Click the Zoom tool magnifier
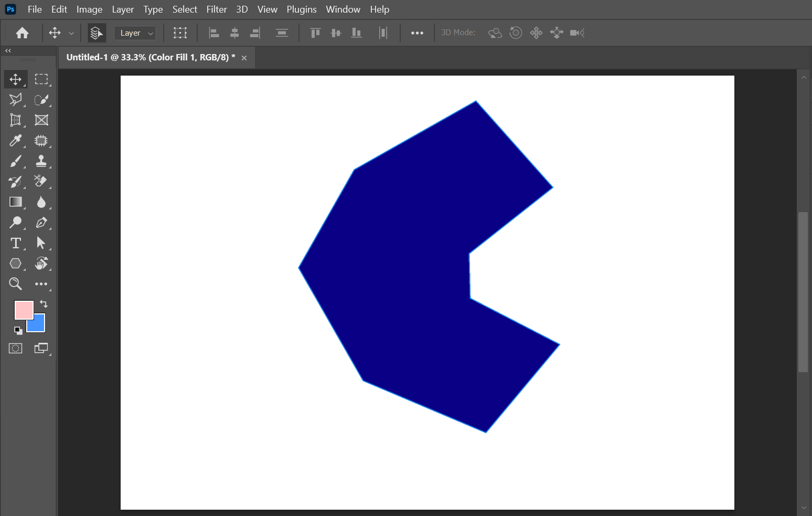Screen dimensions: 812x516 pos(15,284)
